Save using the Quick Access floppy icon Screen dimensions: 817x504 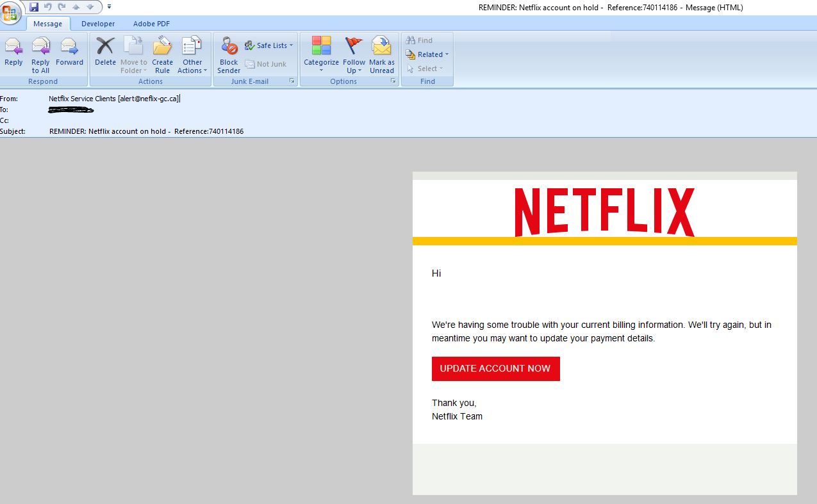coord(34,7)
